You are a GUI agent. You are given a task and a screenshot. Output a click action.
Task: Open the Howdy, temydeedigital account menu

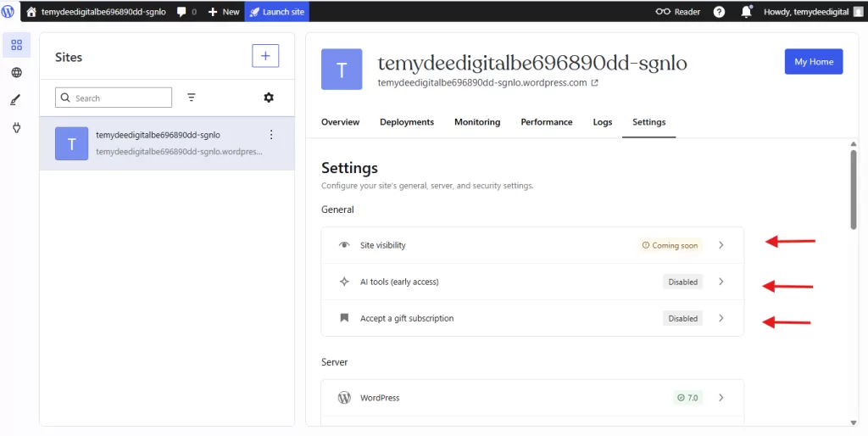point(813,12)
